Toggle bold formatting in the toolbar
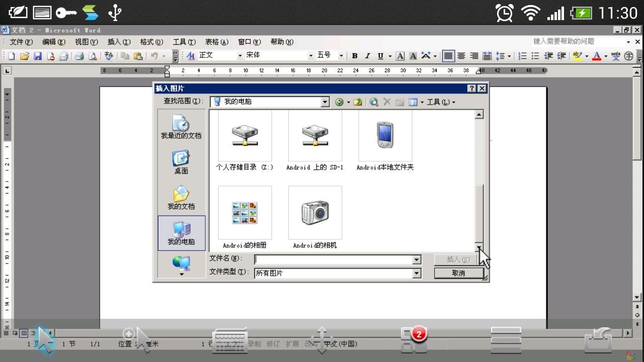The height and width of the screenshot is (362, 644). pyautogui.click(x=354, y=56)
